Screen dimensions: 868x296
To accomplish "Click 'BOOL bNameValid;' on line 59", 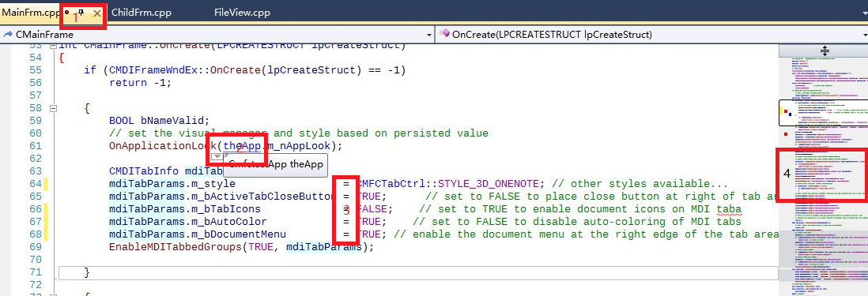I will (x=160, y=121).
